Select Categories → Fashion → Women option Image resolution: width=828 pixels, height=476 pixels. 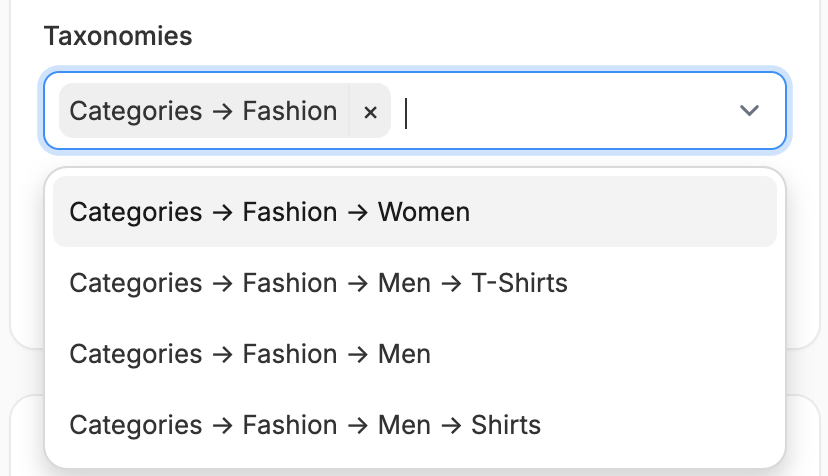click(415, 212)
